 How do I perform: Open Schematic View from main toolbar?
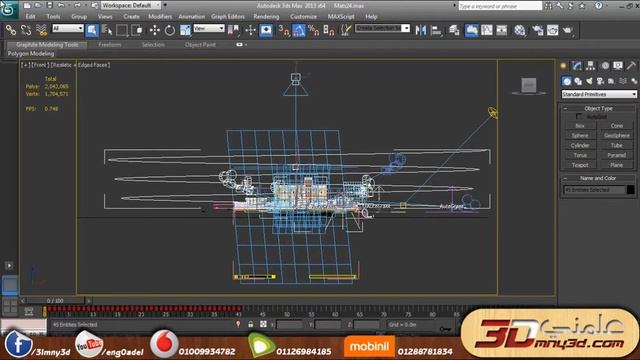coord(502,30)
